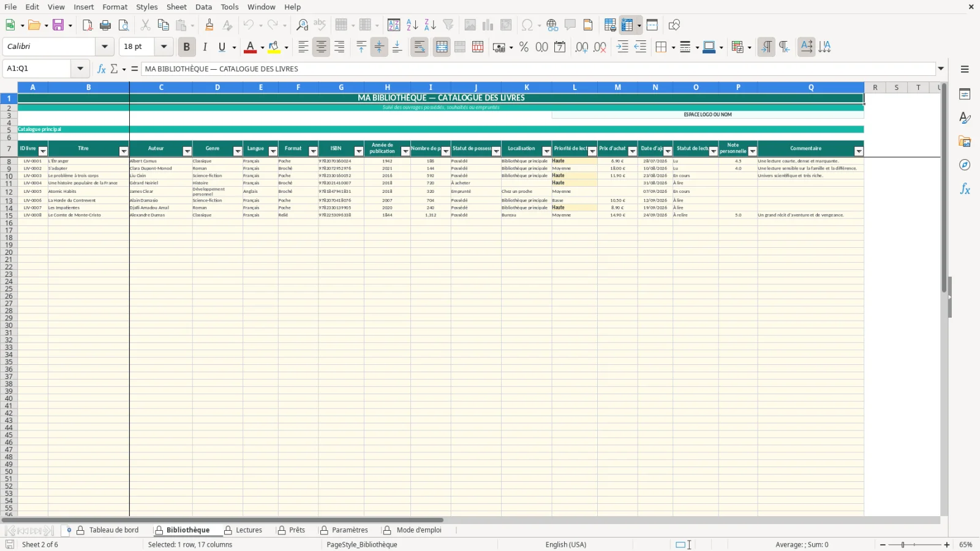Click the vertical scrollbar

(x=944, y=189)
